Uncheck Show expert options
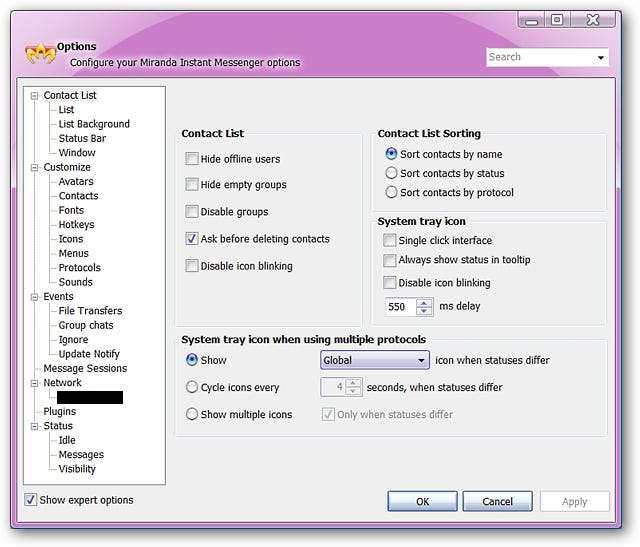Screen dimensions: 640x547 (31, 500)
